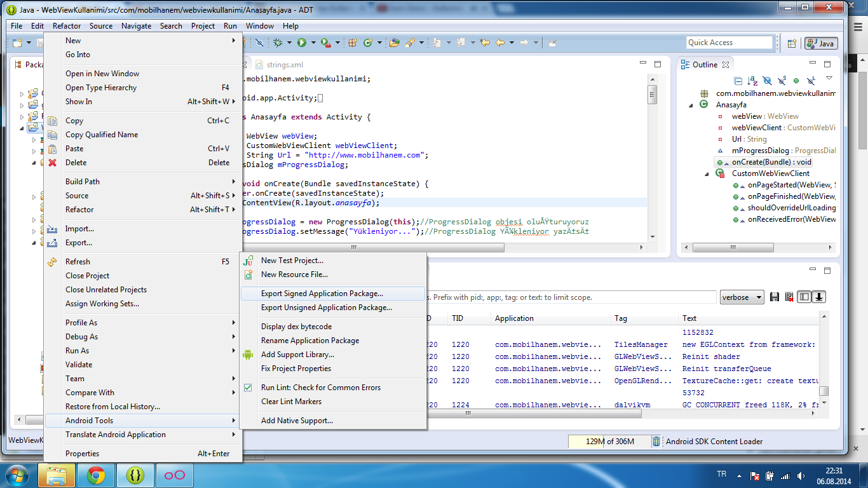Viewport: 868px width, 488px height.
Task: Click the Paste clipboard icon in context menu
Action: 52,149
